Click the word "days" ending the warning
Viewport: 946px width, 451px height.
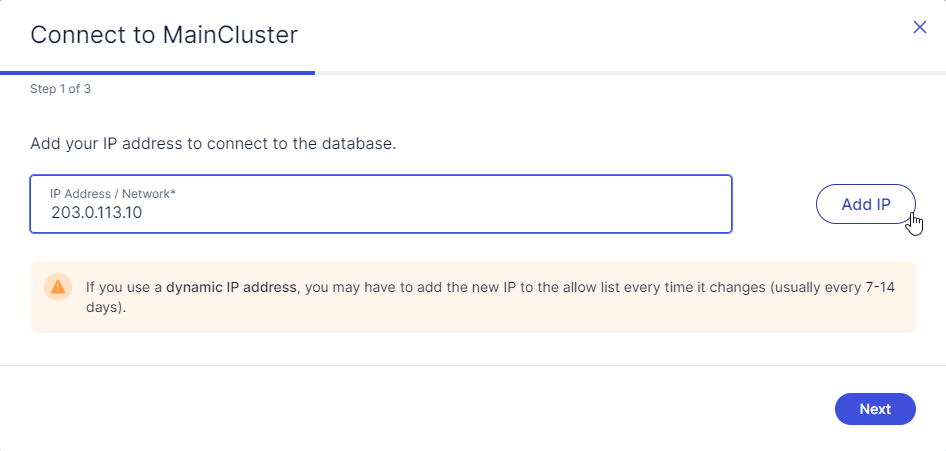click(104, 308)
